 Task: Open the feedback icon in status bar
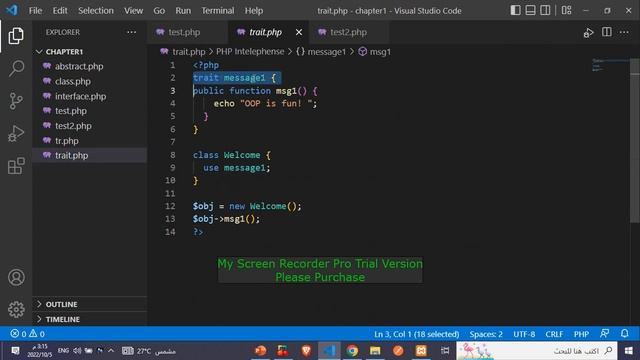[x=605, y=333]
